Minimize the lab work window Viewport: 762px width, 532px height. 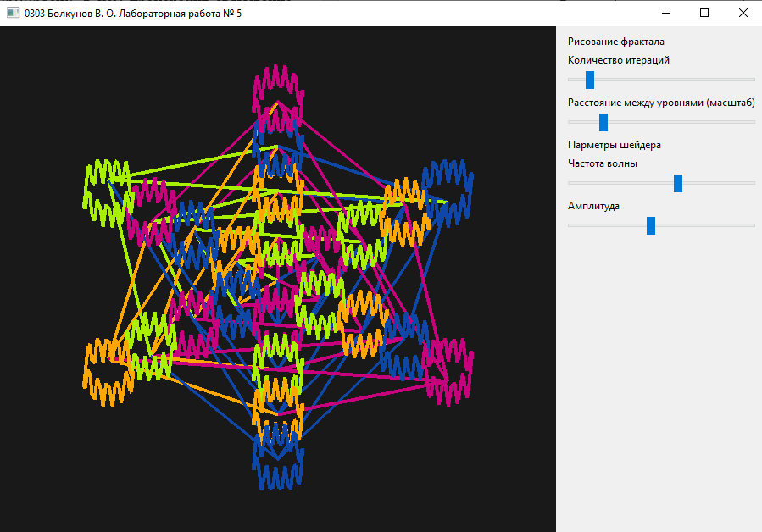pyautogui.click(x=666, y=13)
